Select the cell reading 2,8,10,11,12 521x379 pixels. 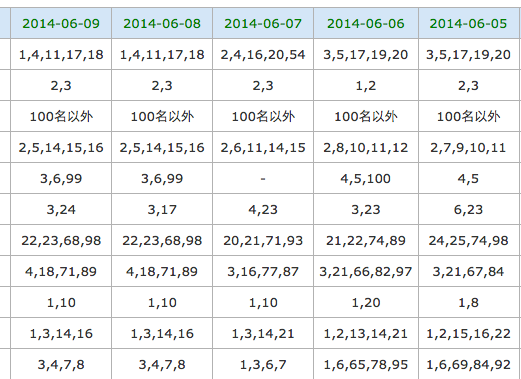(x=366, y=147)
